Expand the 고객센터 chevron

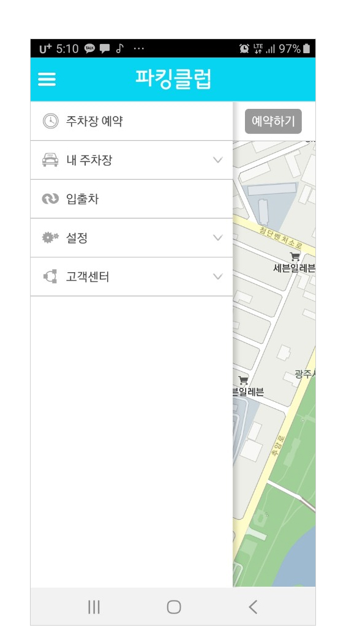point(218,276)
